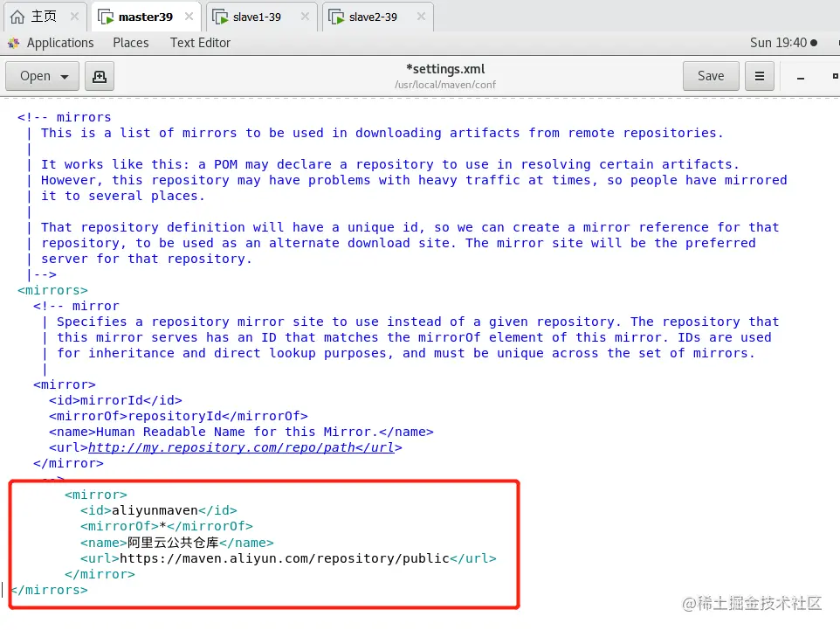This screenshot has width=840, height=630.
Task: Open the Applications menu
Action: pyautogui.click(x=60, y=43)
